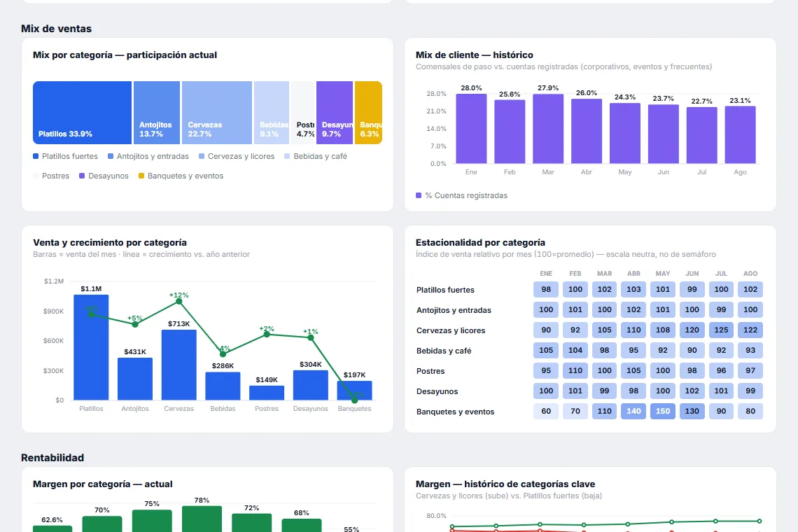Click the Ene bar showing 28.0%
Screen dimensions: 798x532
coord(471,129)
